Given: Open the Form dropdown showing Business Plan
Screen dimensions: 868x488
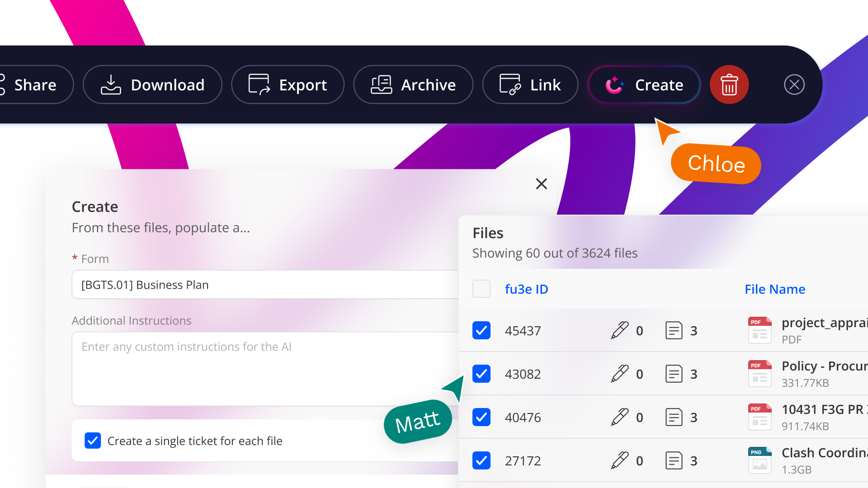Looking at the screenshot, I should pyautogui.click(x=264, y=285).
